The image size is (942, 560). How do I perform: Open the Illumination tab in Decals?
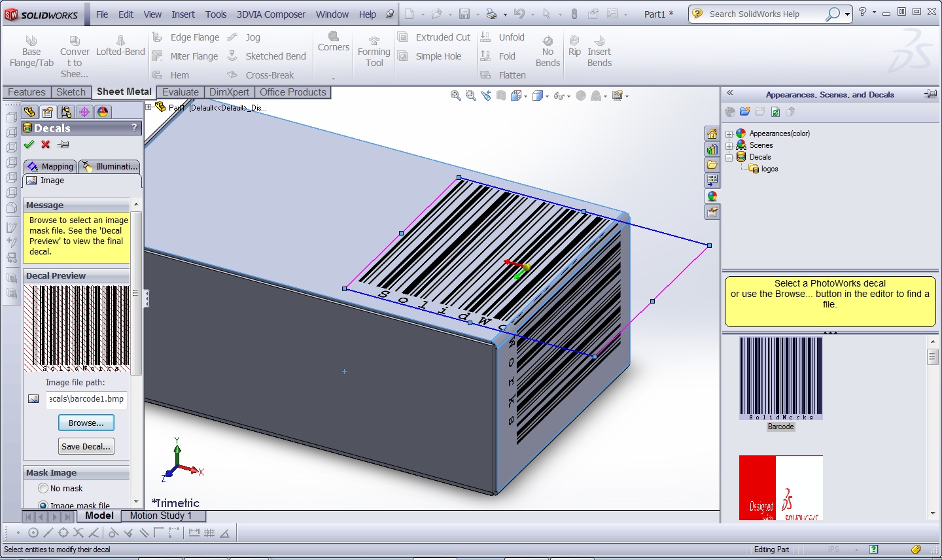(x=110, y=166)
